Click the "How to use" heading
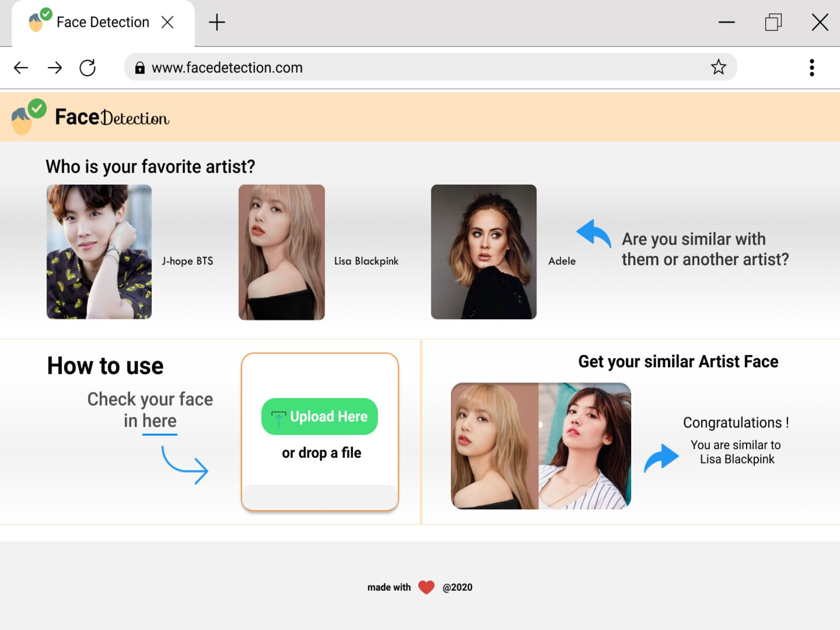Viewport: 840px width, 630px height. tap(106, 366)
